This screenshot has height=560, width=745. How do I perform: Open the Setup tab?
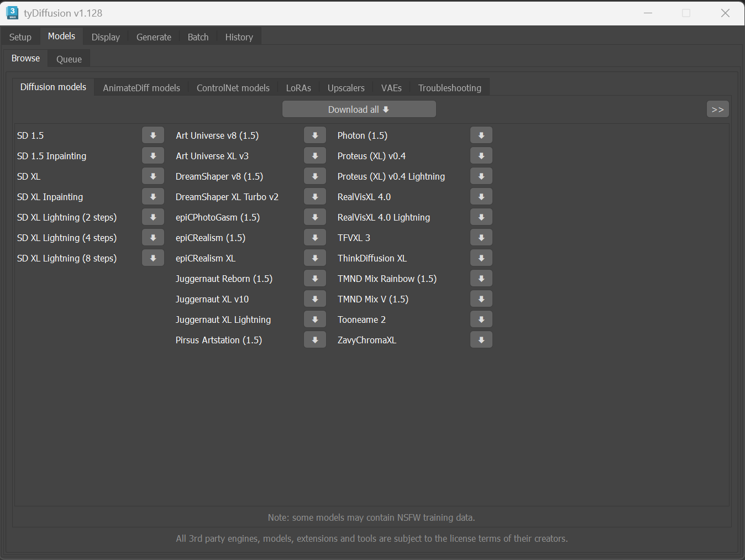[x=20, y=37]
